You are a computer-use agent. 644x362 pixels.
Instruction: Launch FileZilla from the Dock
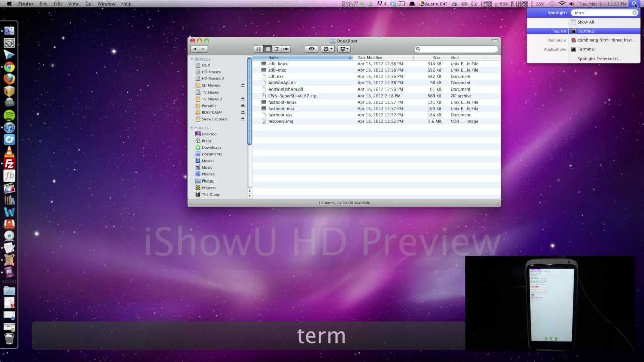[9, 164]
